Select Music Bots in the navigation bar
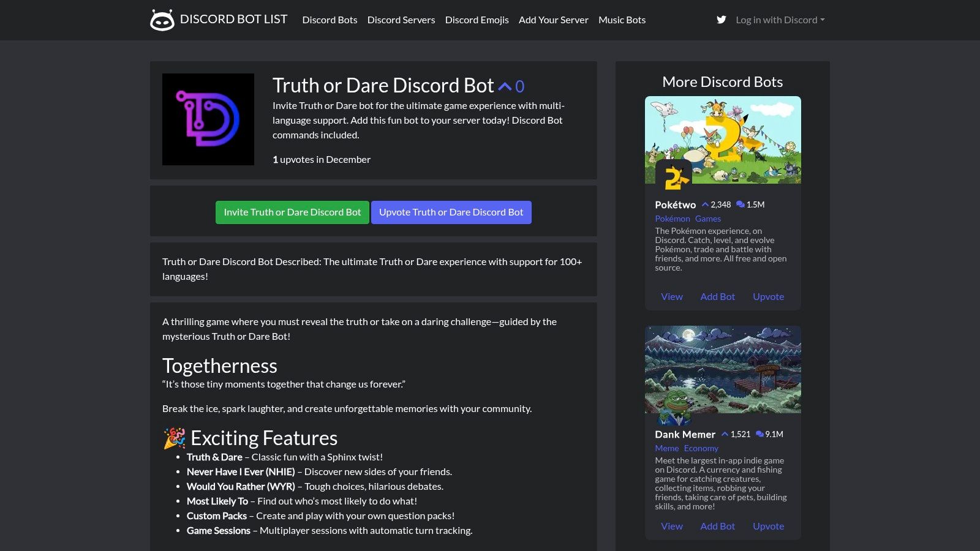The width and height of the screenshot is (980, 551). tap(622, 20)
